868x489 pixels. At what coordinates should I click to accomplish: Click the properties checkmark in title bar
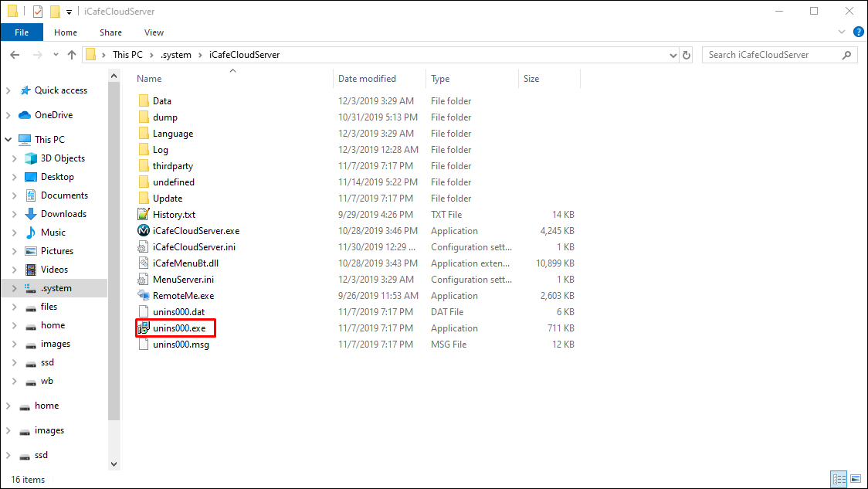point(38,12)
